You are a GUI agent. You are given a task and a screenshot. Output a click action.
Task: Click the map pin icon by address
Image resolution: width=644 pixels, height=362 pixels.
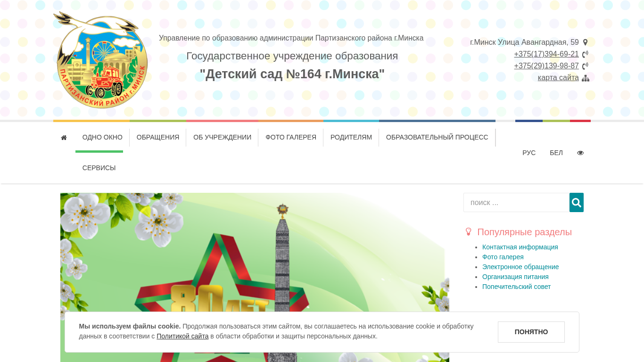(585, 42)
